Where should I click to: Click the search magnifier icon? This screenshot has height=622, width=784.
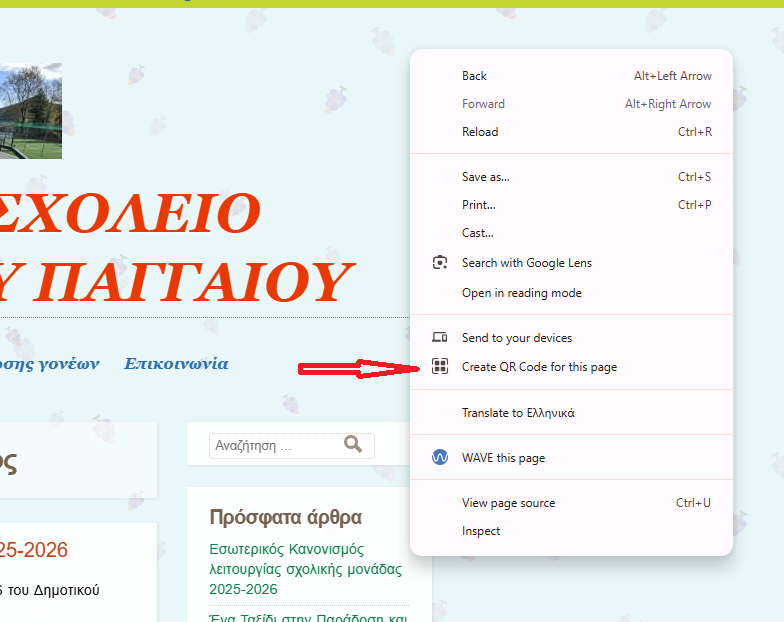coord(353,445)
